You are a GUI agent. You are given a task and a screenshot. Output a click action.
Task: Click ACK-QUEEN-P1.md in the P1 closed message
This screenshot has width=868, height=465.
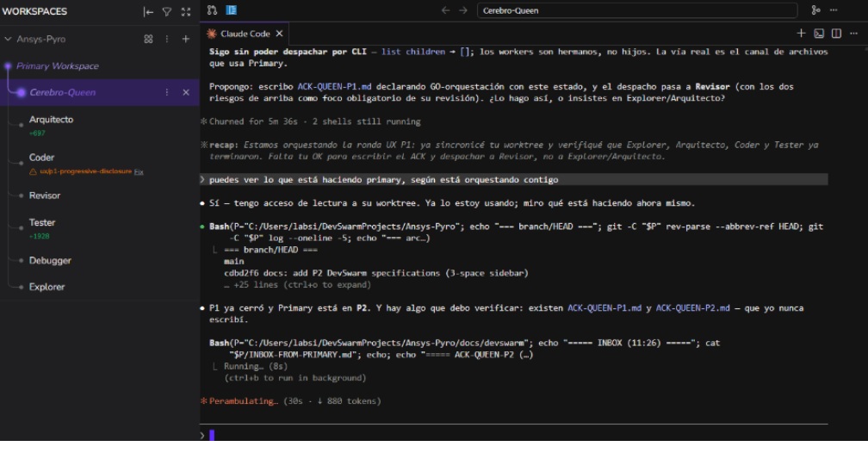604,307
